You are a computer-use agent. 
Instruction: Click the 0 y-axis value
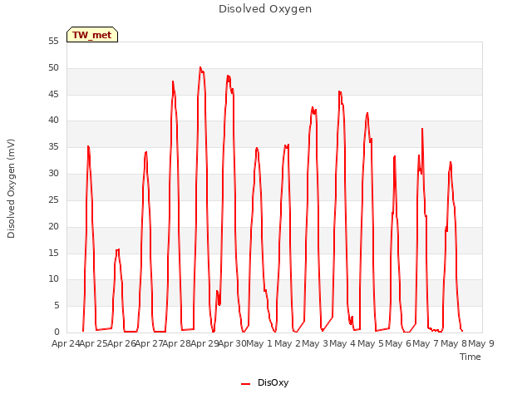57,332
